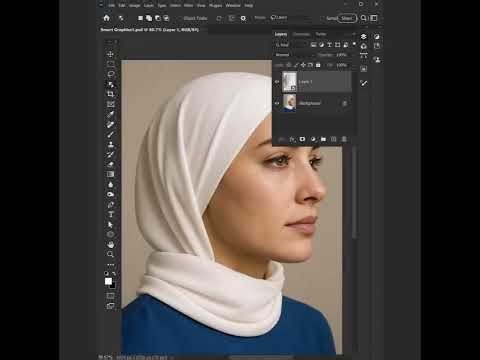Turn layer filtering on or off

tap(354, 44)
